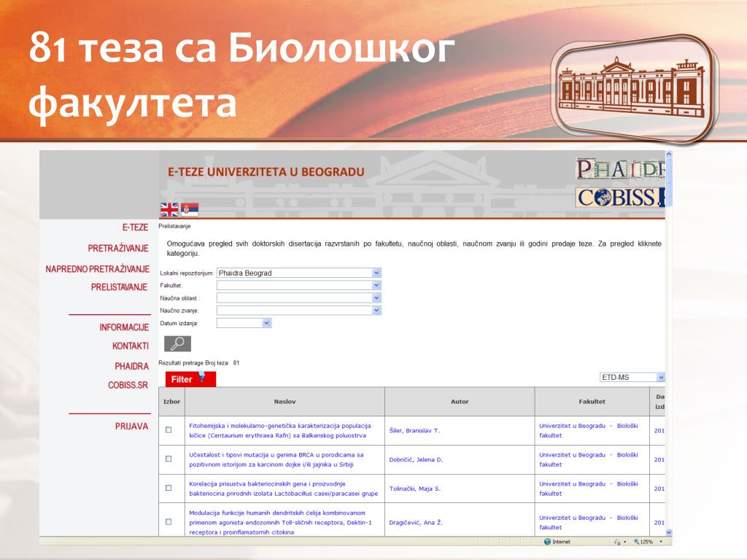This screenshot has width=747, height=560.
Task: Expand the Naučna oblast dropdown
Action: click(298, 298)
